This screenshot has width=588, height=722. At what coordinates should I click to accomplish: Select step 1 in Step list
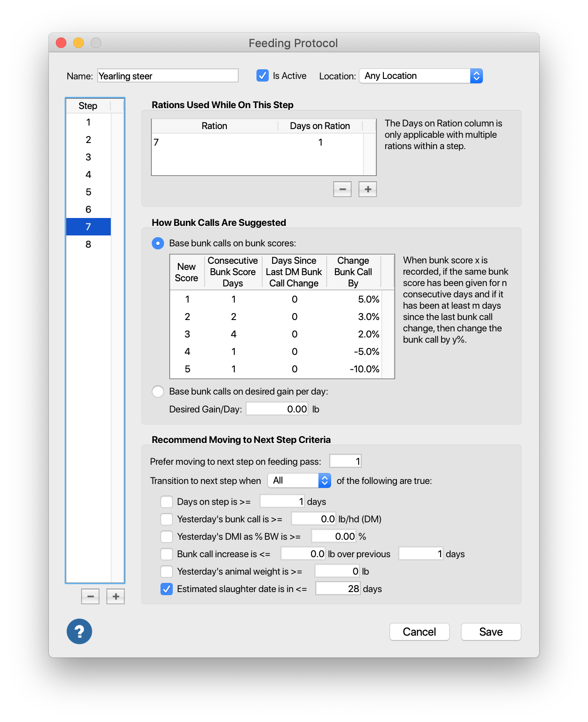coord(89,122)
